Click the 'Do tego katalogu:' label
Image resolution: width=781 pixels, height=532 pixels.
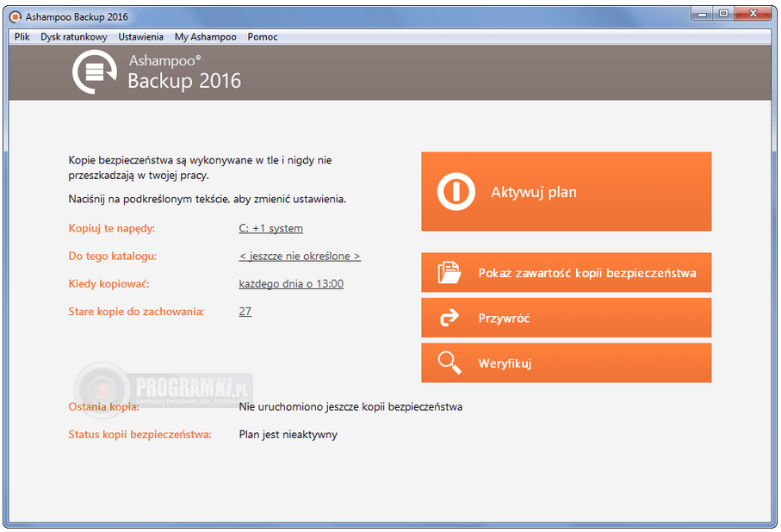point(112,256)
